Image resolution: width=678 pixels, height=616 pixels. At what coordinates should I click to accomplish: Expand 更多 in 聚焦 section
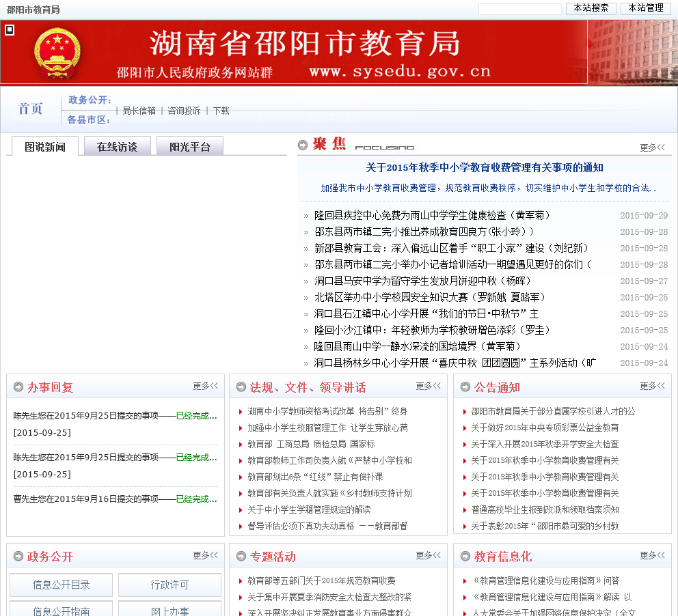652,148
